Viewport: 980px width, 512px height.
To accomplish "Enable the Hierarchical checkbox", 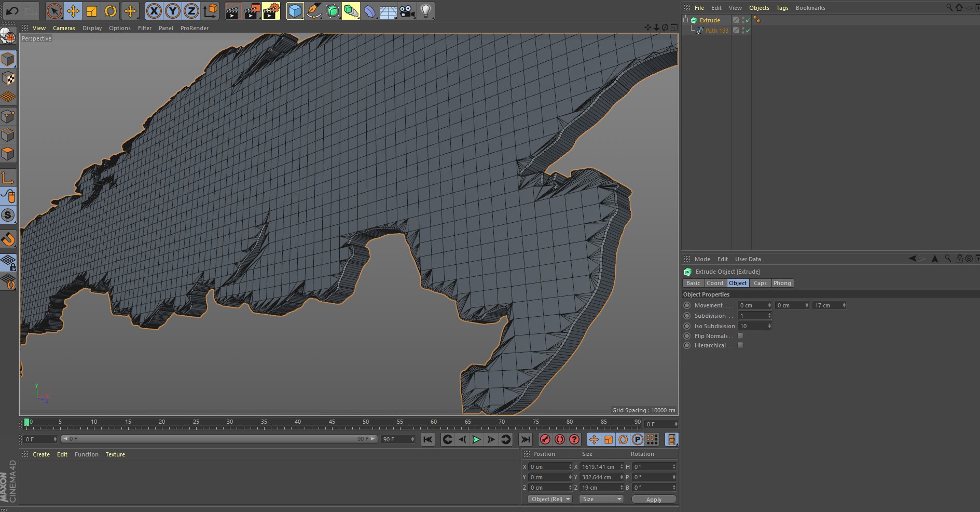I will [x=740, y=345].
